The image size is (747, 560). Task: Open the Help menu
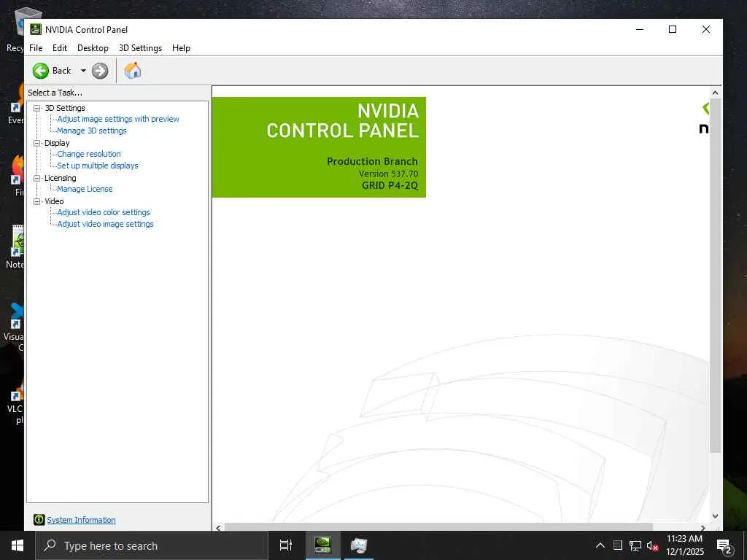click(181, 48)
